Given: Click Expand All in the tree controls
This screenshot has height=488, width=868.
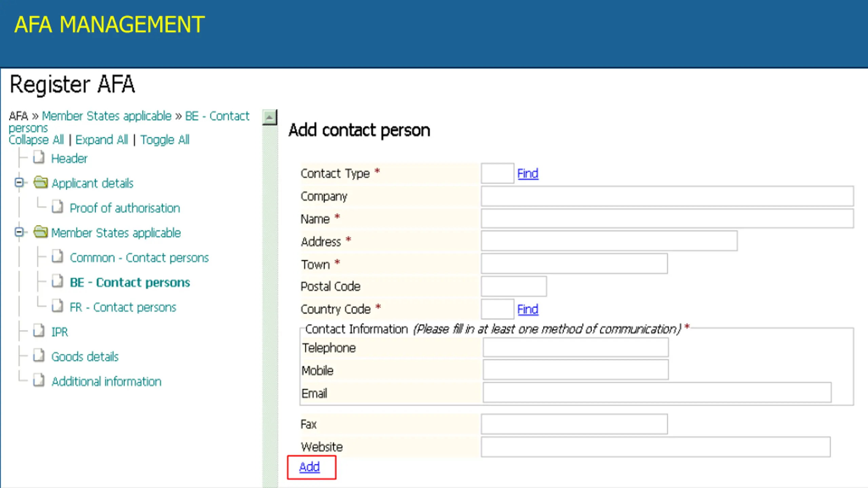Looking at the screenshot, I should [101, 140].
